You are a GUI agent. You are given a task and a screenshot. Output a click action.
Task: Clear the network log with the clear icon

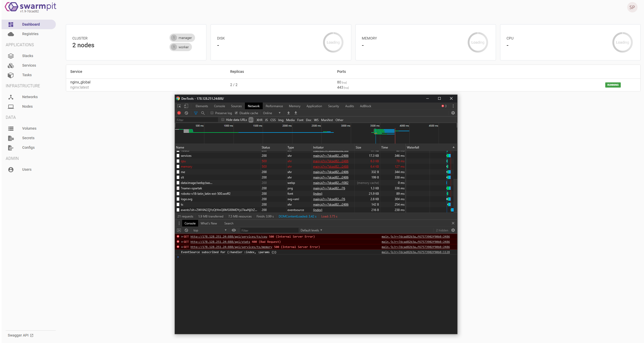[186, 113]
